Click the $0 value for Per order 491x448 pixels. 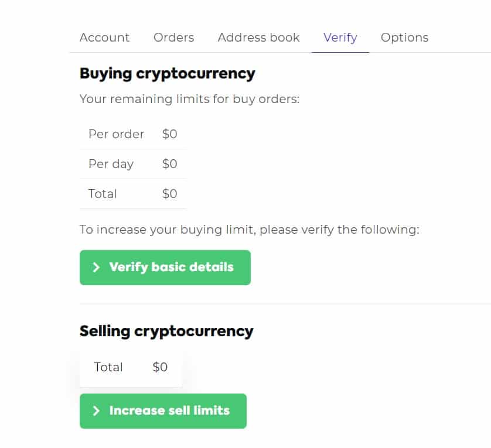[169, 134]
